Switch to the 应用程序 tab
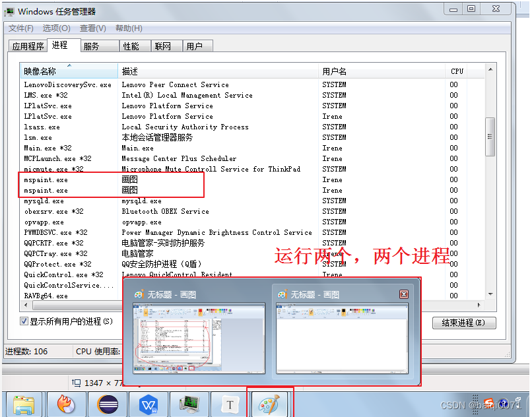This screenshot has height=417, width=532. coord(28,46)
